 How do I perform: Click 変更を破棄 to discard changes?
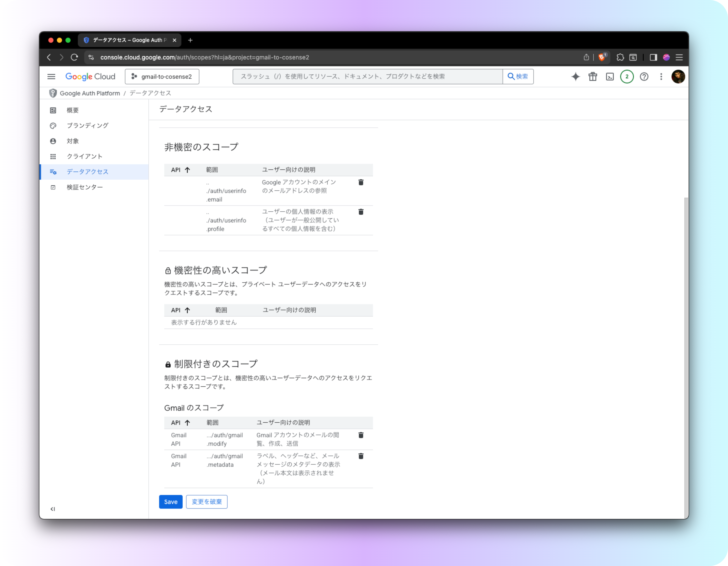pyautogui.click(x=207, y=502)
